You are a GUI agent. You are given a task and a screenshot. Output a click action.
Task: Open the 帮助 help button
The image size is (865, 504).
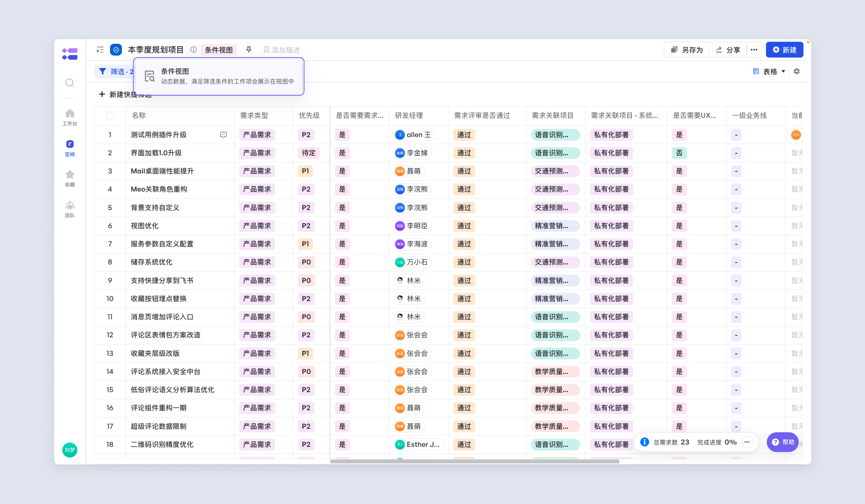tap(783, 442)
